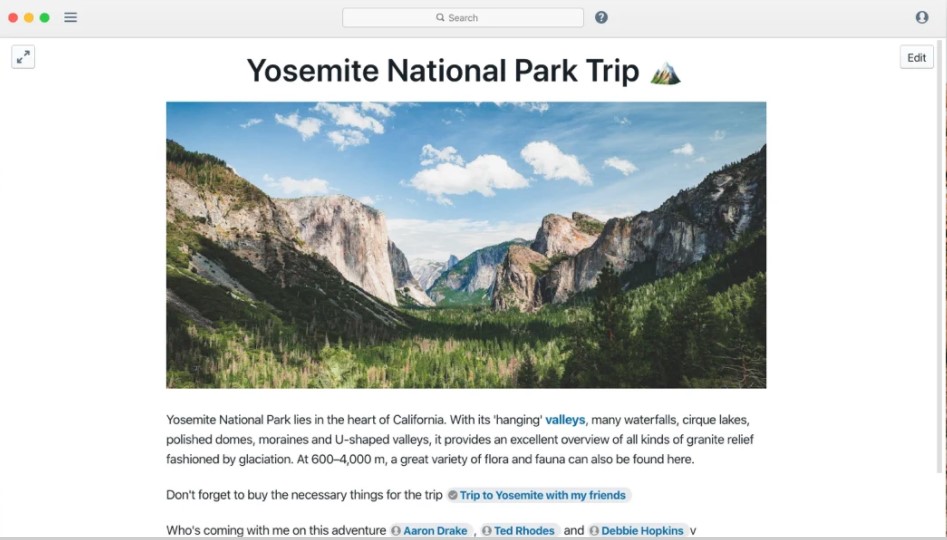The height and width of the screenshot is (540, 947).
Task: Click the yellow minimize window button
Action: 29,17
